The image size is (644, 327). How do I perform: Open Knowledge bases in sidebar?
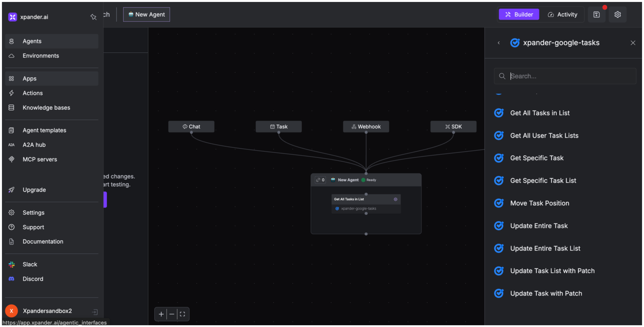pos(46,108)
